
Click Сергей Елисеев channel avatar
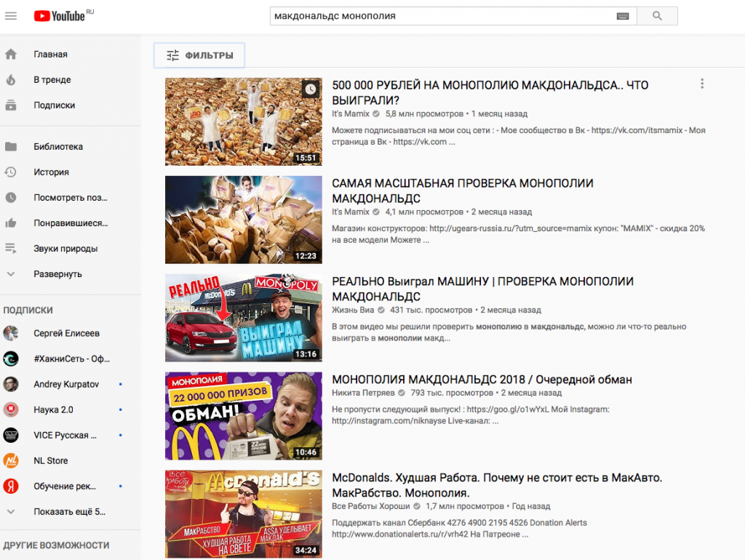[11, 333]
